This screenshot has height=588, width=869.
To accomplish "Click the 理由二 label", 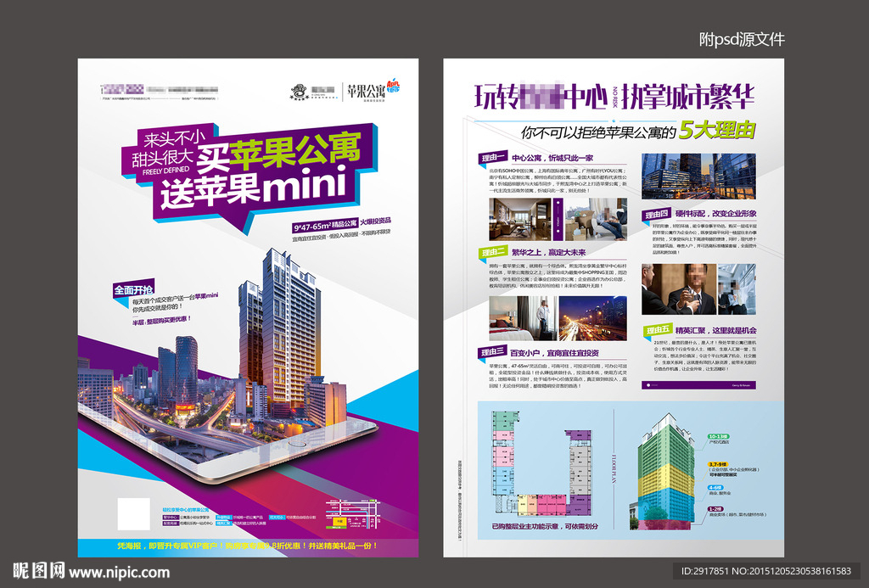I will coord(493,252).
